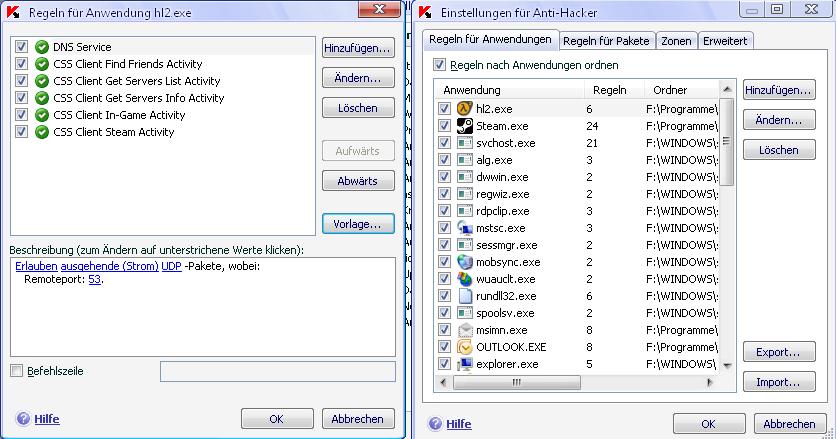The height and width of the screenshot is (439, 836).
Task: Click the remote port 53 link
Action: point(94,279)
